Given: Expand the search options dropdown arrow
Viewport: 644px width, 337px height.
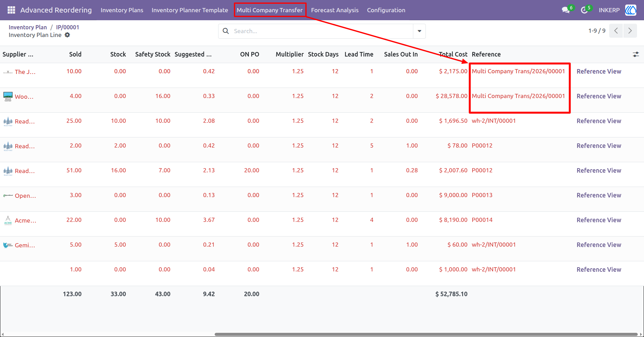Looking at the screenshot, I should (x=419, y=31).
